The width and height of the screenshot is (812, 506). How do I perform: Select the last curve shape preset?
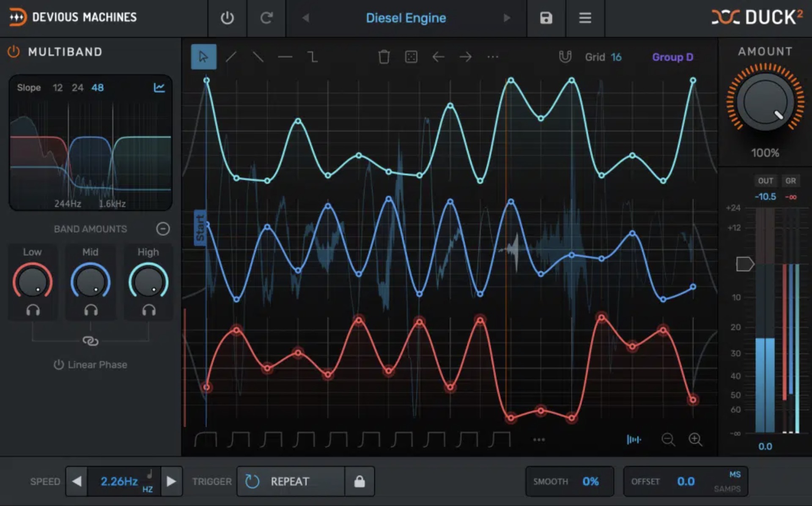499,439
